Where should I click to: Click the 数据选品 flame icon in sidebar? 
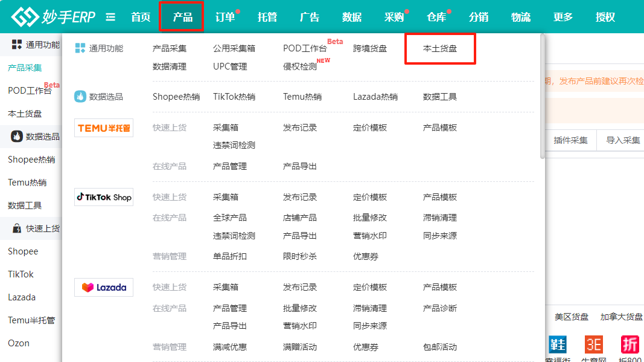(x=17, y=136)
